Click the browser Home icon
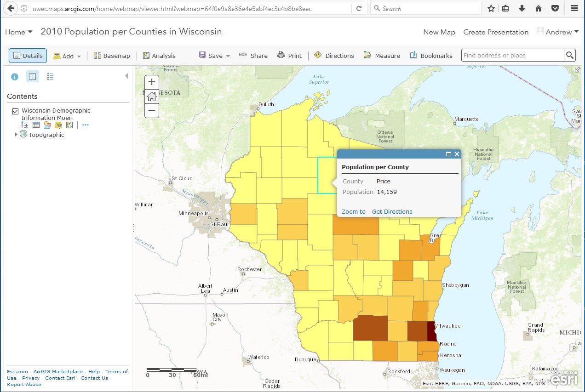Screen dimensions: 585x392 (539, 8)
